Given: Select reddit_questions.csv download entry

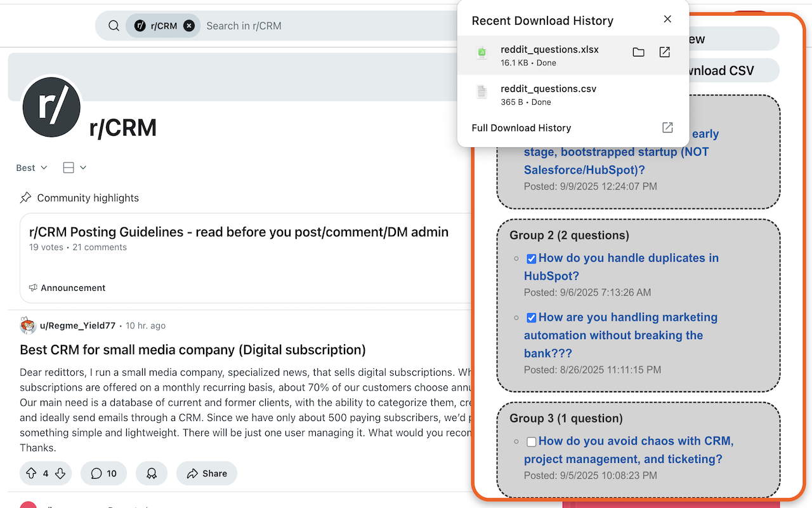Looking at the screenshot, I should (548, 95).
